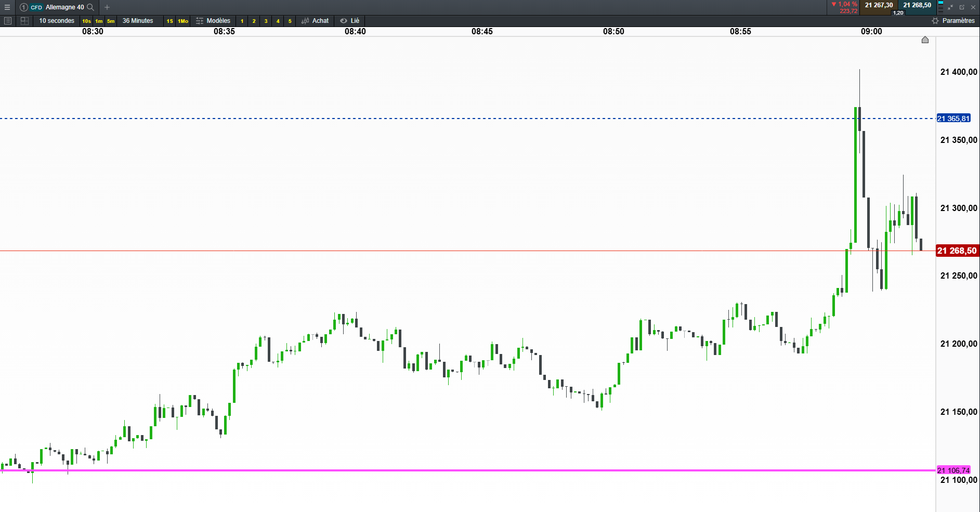Click the spread value 1,20

[898, 12]
